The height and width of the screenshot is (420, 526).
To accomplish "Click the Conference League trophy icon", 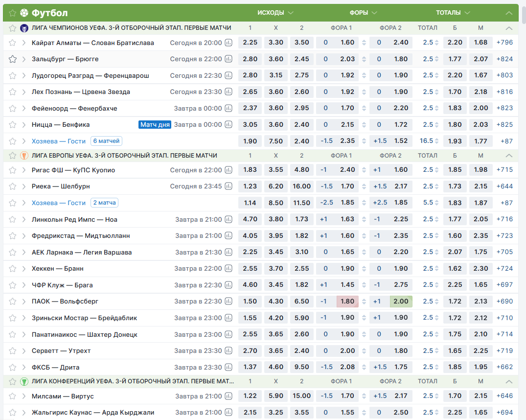I will [24, 381].
